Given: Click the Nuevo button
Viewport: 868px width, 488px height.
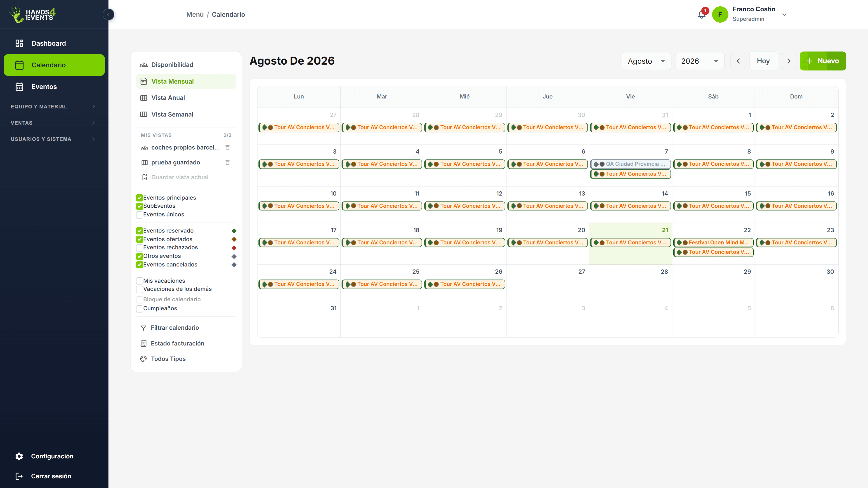Looking at the screenshot, I should point(823,61).
